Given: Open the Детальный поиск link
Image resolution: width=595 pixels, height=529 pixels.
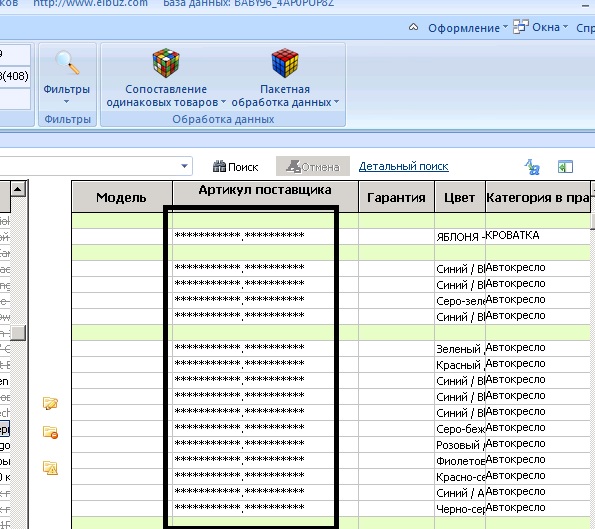Looking at the screenshot, I should [403, 166].
